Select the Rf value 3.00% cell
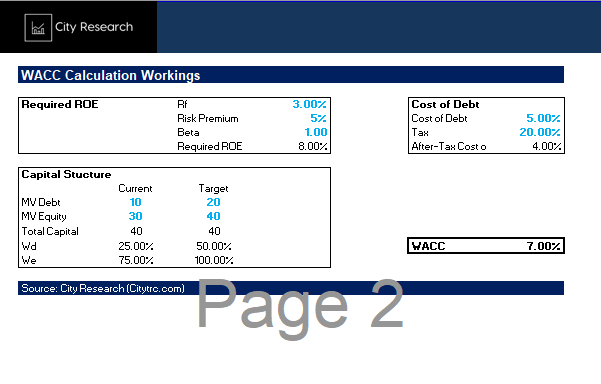The height and width of the screenshot is (384, 601). point(309,104)
